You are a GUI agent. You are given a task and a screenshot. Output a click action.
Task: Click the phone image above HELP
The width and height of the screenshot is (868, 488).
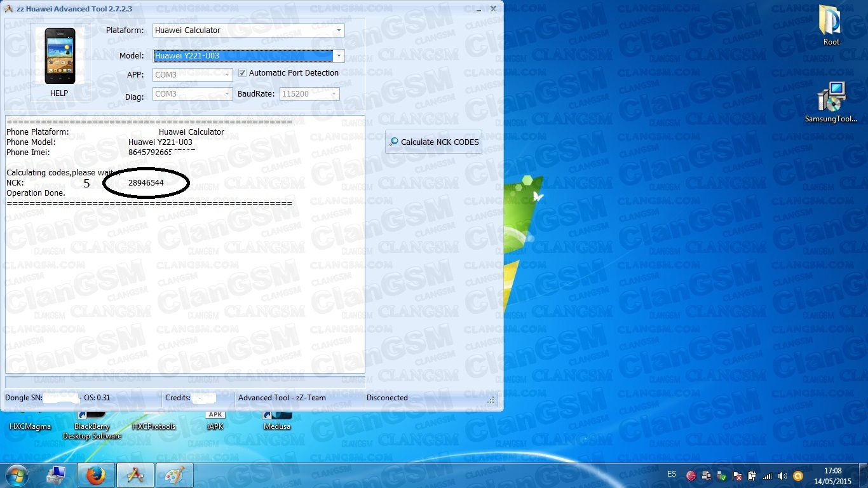[x=60, y=55]
